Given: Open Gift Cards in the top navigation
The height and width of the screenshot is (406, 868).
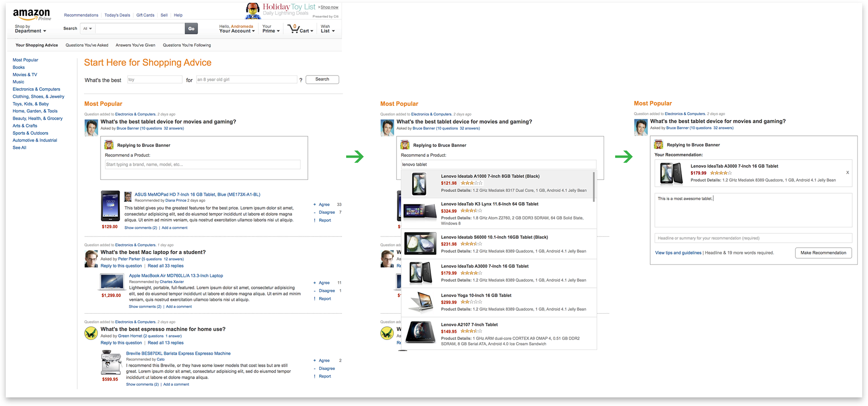Looking at the screenshot, I should (145, 15).
